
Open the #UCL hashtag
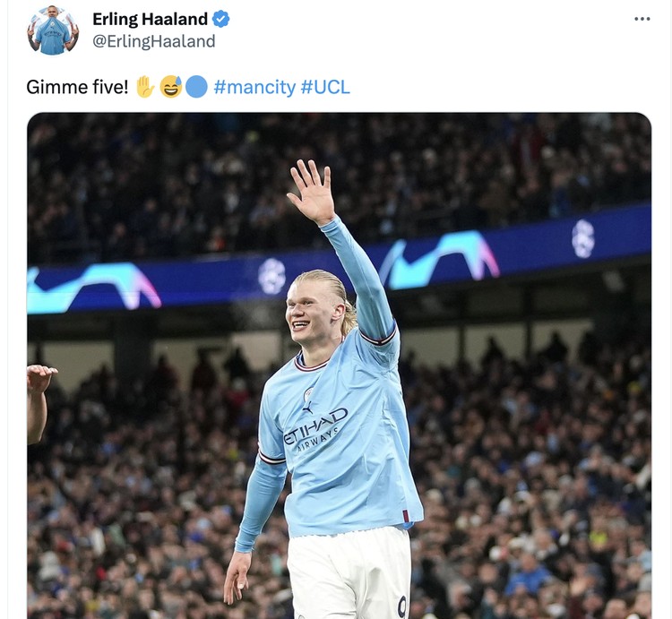click(325, 87)
